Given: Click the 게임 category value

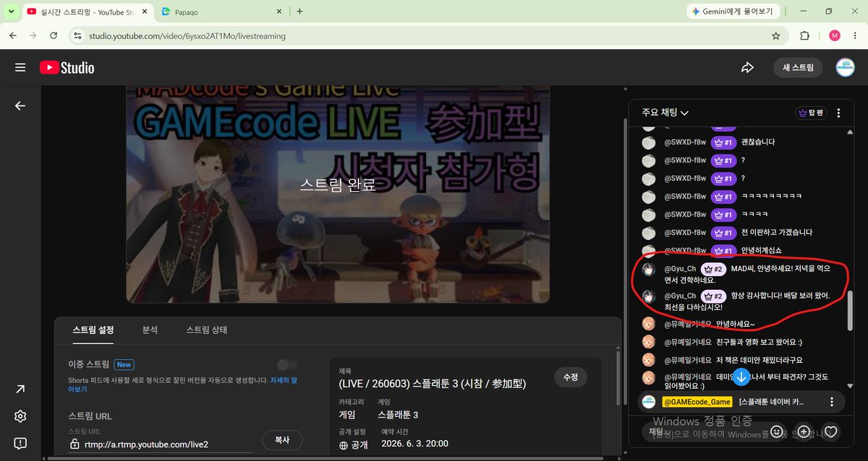Looking at the screenshot, I should point(347,415).
